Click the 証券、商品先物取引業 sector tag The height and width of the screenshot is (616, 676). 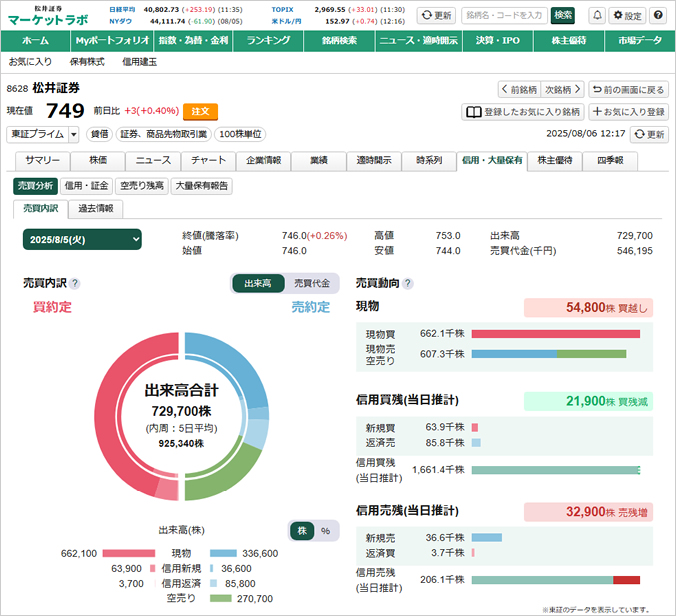[x=163, y=134]
